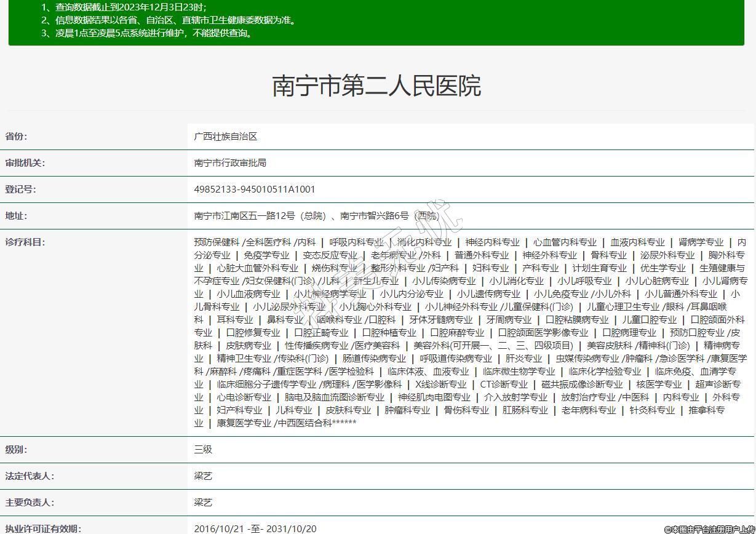Image resolution: width=756 pixels, height=534 pixels.
Task: Click the hospital title 南宁市第二人民医院
Action: coord(376,86)
